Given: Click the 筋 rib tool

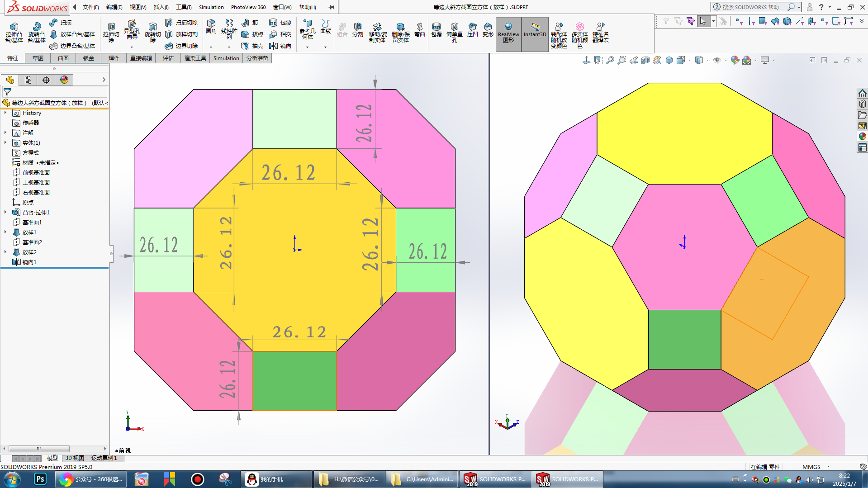Looking at the screenshot, I should tap(250, 22).
